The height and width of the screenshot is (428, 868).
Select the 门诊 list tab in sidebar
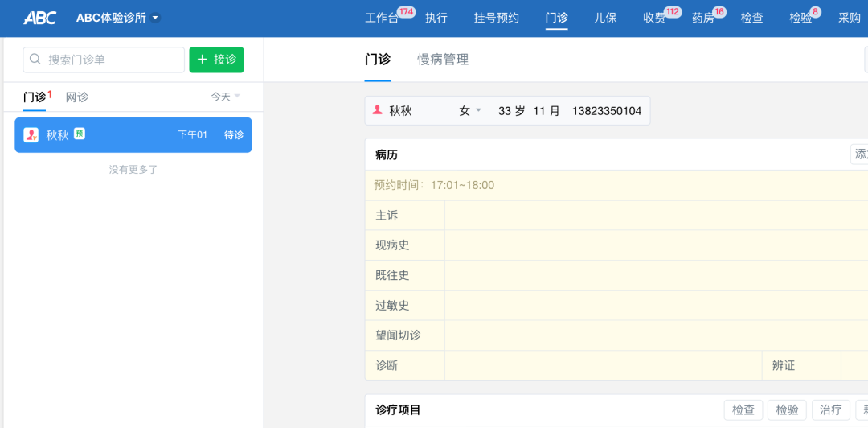coord(35,97)
